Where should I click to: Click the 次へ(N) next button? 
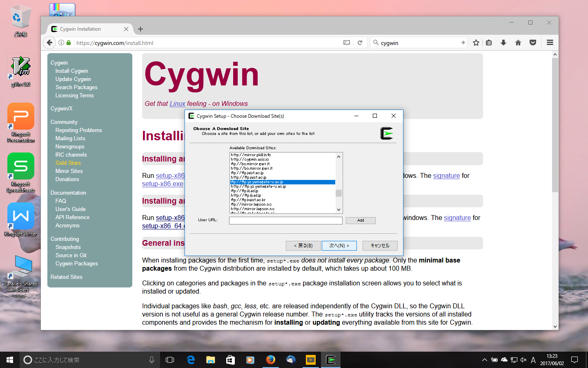click(339, 245)
